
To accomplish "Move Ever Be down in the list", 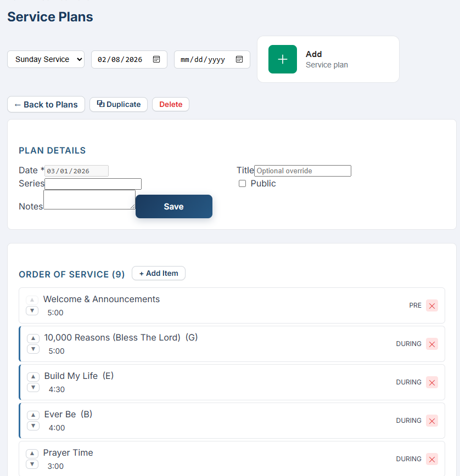I will [32, 426].
